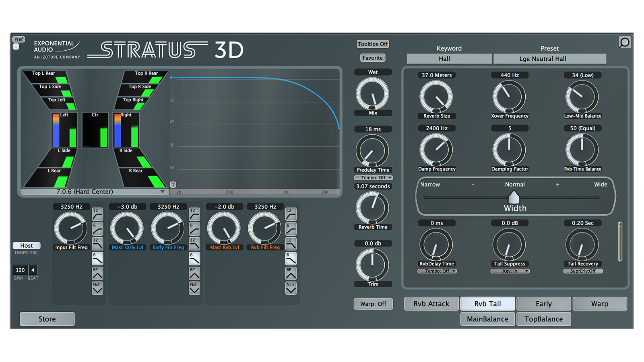Screen dimensions: 644x362
Task: Expand the 7.0.6 (Hard Center) channel format menu
Action: (93, 192)
